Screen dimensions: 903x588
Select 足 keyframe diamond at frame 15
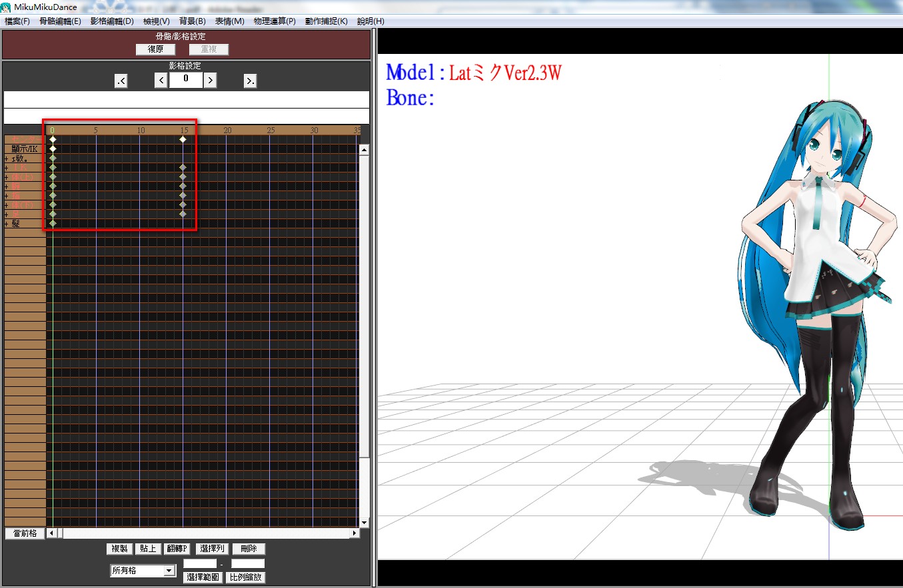point(183,214)
